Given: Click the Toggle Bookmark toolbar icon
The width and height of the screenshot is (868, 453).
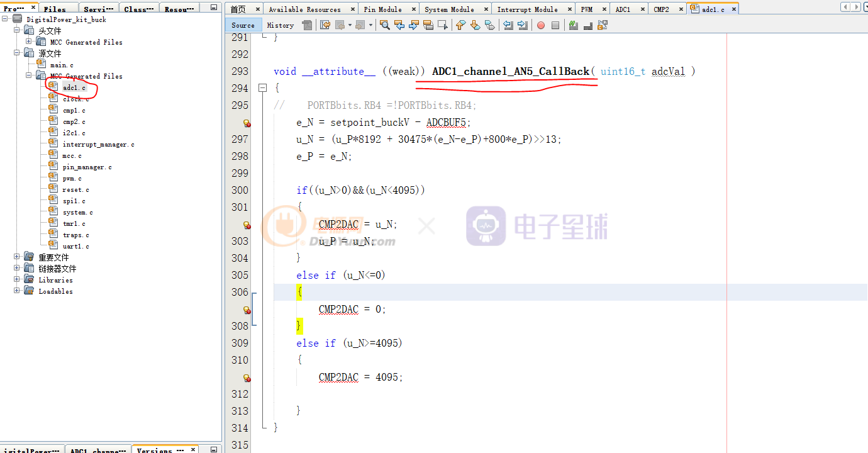Looking at the screenshot, I should coord(489,25).
